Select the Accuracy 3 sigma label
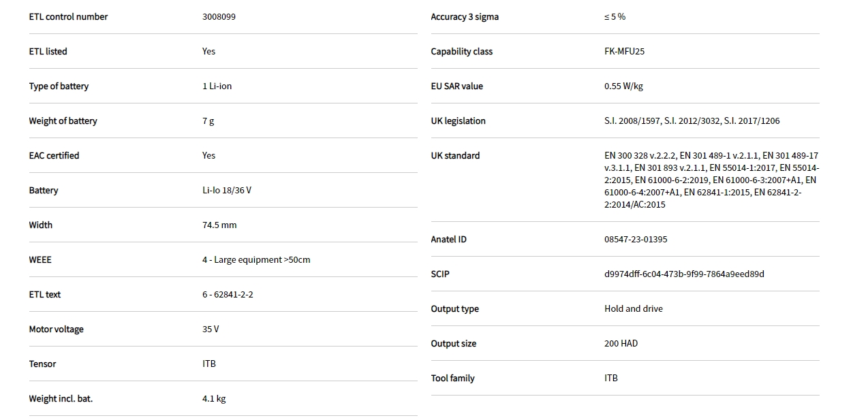Screen dimensions: 868x418 coord(465,17)
